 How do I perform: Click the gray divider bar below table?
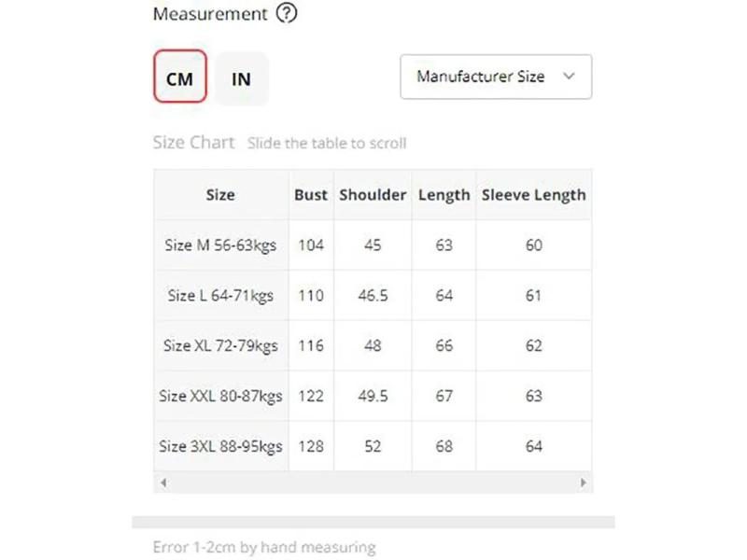point(373,522)
